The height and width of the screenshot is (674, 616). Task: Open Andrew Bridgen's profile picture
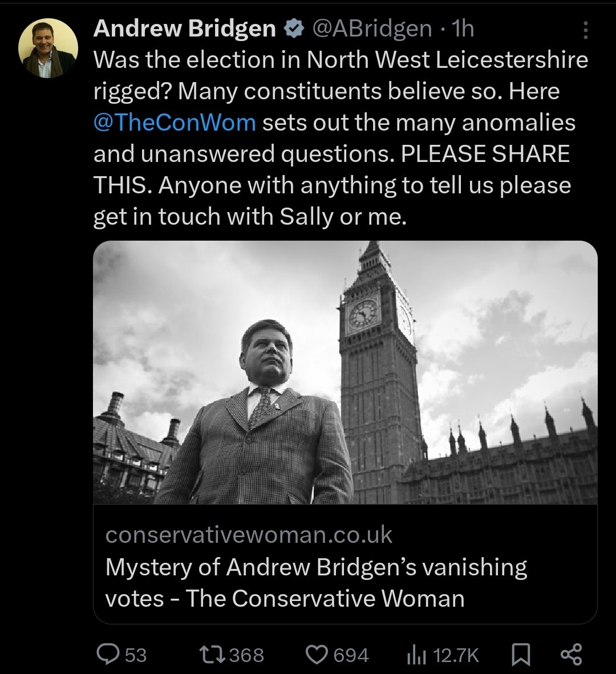(48, 48)
